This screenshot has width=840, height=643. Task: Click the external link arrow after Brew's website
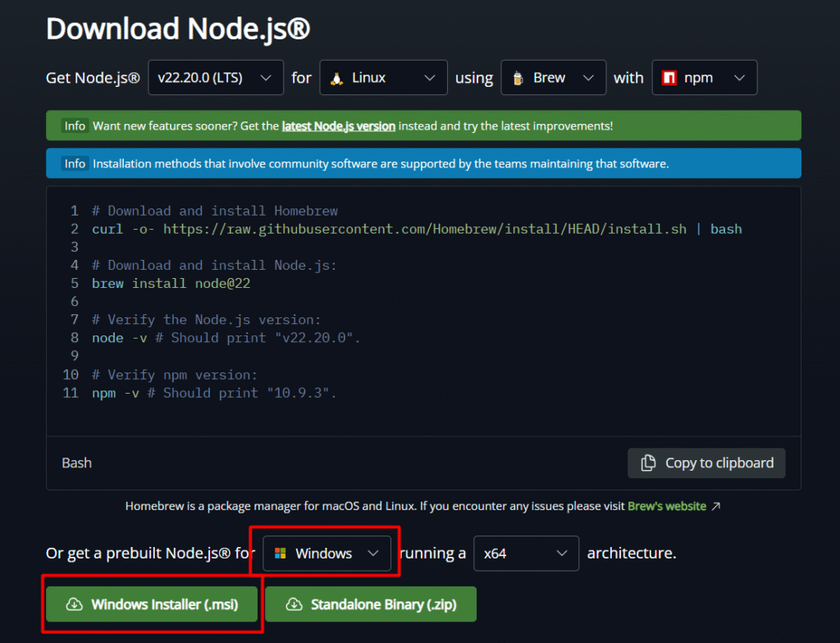pyautogui.click(x=716, y=507)
